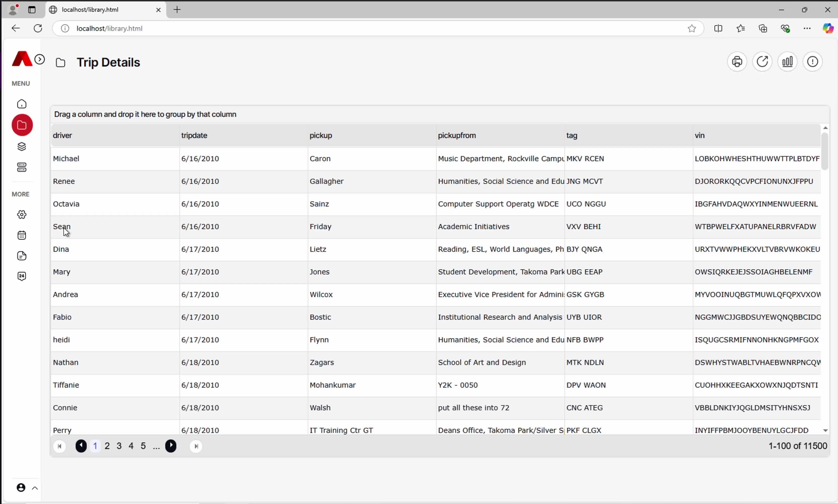Open the server/database sidebar icon
This screenshot has height=504, width=838.
click(x=22, y=167)
